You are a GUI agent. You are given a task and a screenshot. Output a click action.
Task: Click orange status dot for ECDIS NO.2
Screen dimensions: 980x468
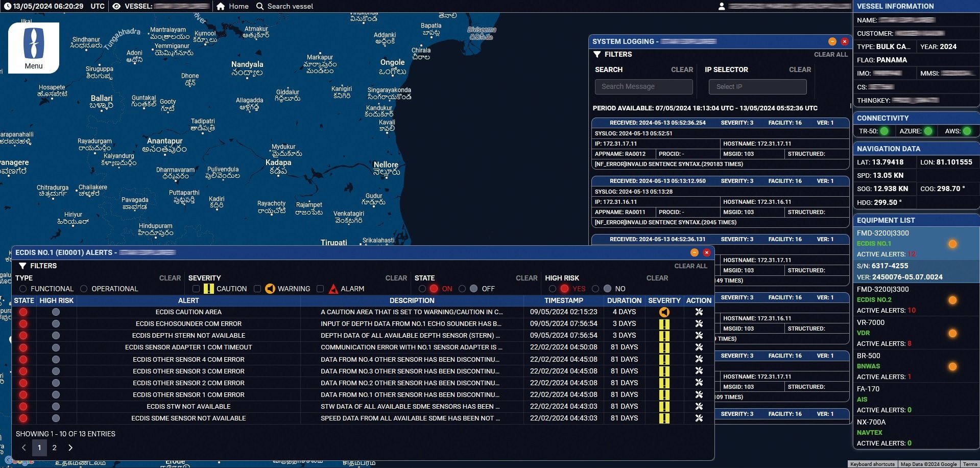click(952, 300)
